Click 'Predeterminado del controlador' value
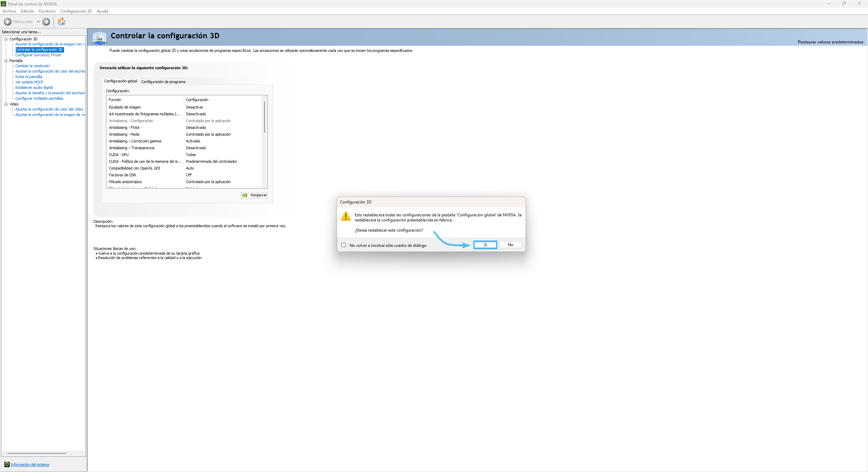The image size is (868, 472). click(211, 161)
